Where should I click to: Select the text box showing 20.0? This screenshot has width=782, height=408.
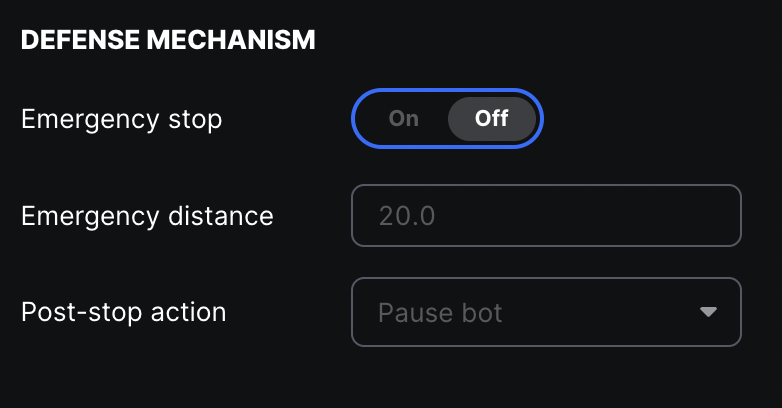click(546, 215)
